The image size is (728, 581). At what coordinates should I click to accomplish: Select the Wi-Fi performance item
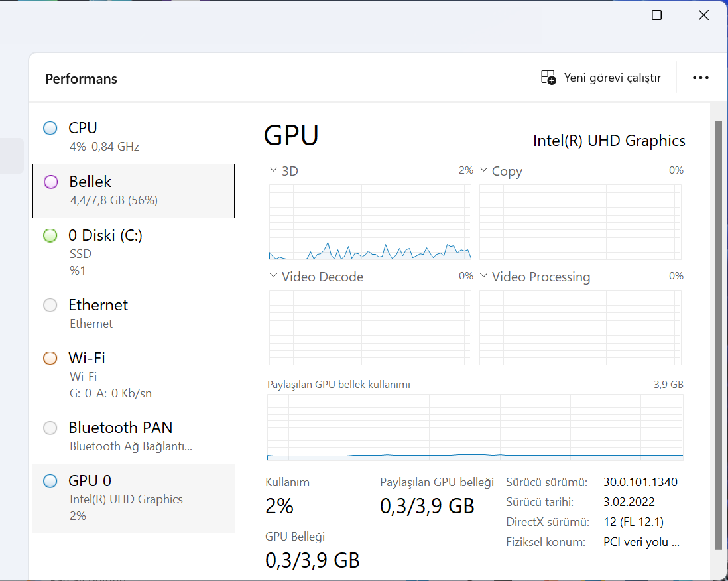pos(133,375)
